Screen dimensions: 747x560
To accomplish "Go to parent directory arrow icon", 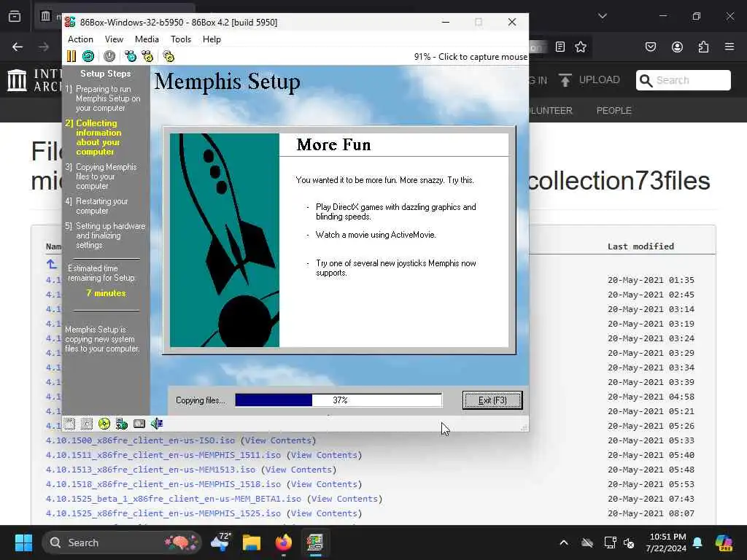I will (52, 264).
